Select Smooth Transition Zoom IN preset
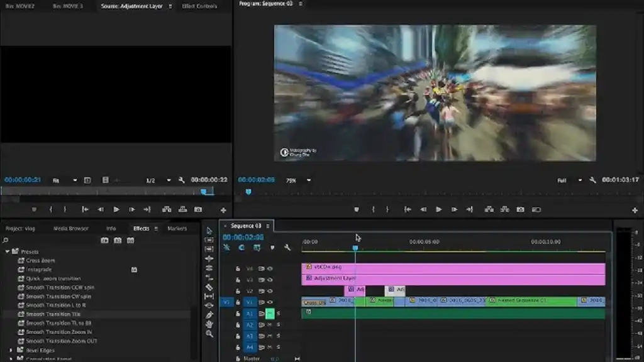This screenshot has height=362, width=644. [x=58, y=332]
